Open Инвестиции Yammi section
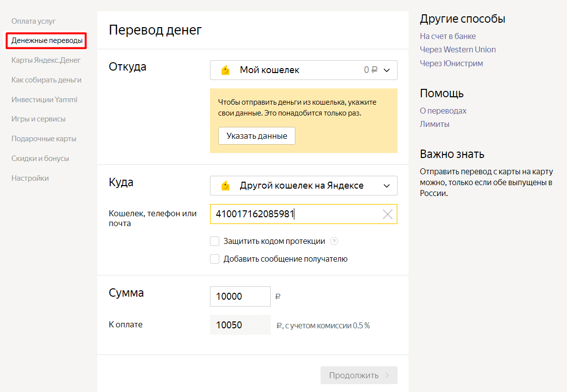Viewport: 567px width, 392px height. [x=44, y=99]
